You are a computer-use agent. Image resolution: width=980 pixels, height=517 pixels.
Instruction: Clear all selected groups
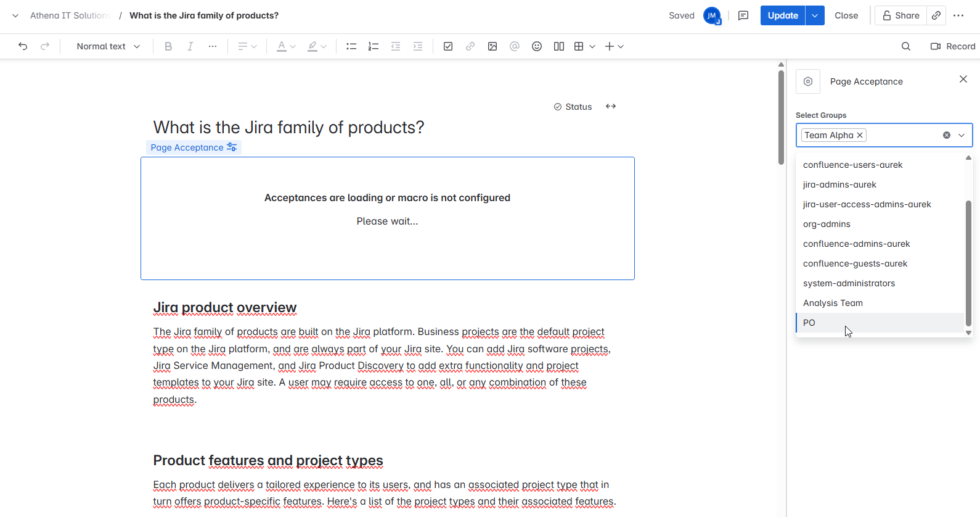947,135
